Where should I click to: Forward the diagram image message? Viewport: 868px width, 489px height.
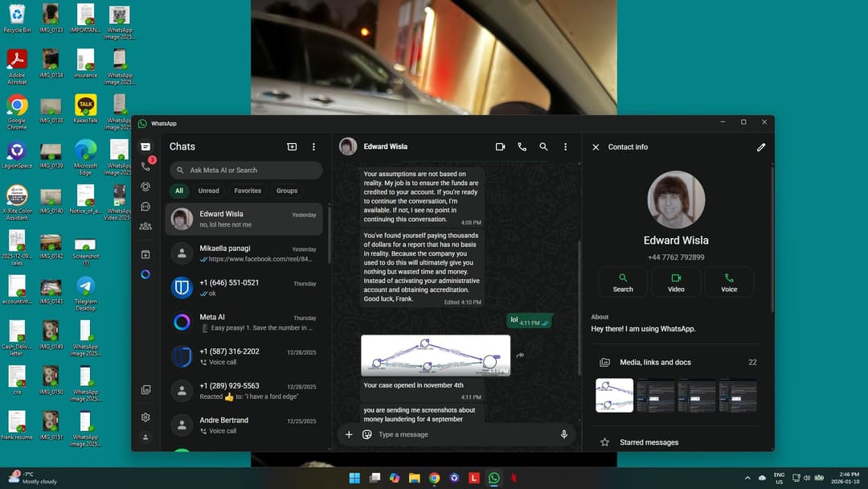pos(520,355)
